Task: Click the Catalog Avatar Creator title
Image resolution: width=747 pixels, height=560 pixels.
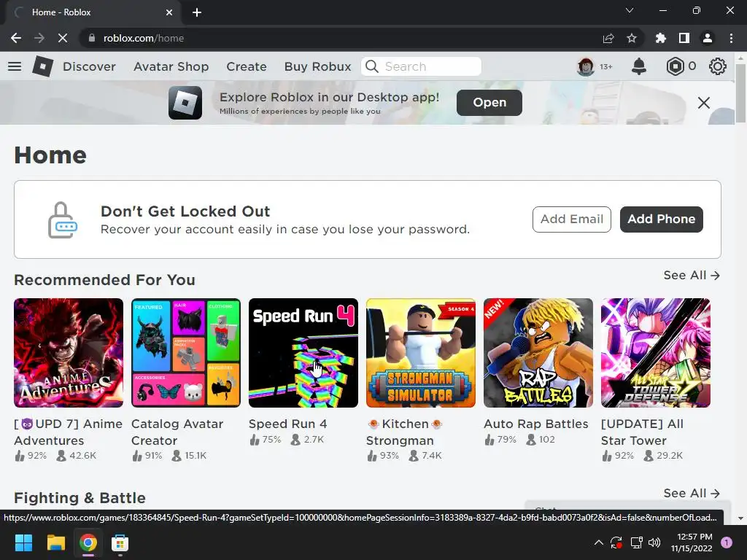Action: 177,432
